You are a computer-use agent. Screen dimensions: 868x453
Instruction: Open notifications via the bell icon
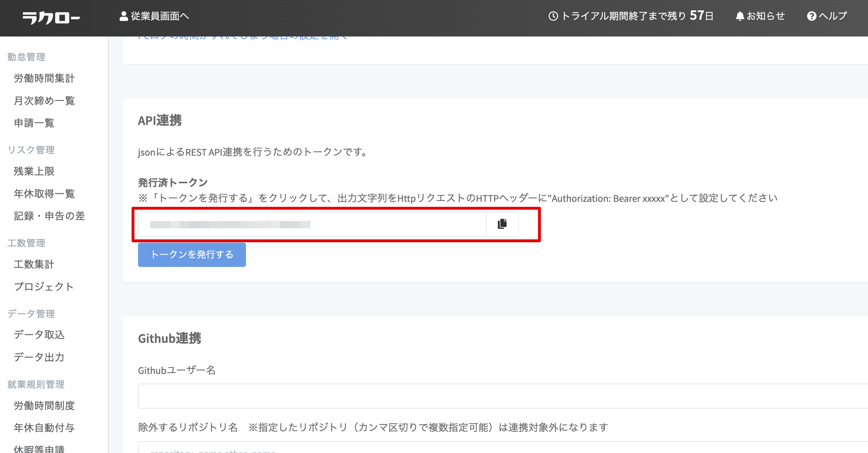740,16
